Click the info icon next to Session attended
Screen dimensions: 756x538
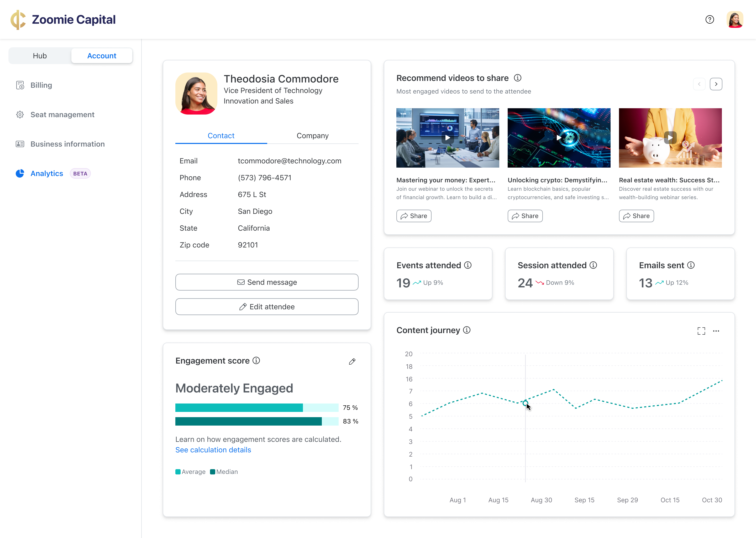pos(594,265)
